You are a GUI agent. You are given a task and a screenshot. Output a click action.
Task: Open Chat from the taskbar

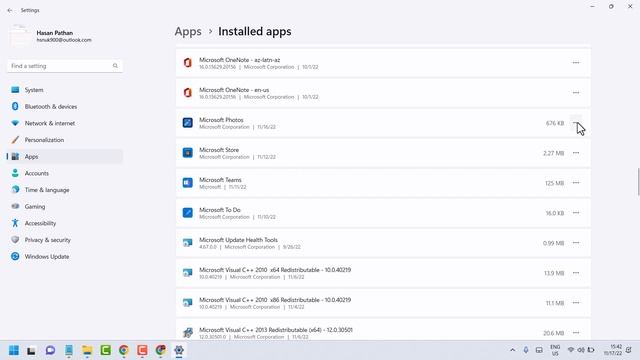(x=50, y=350)
